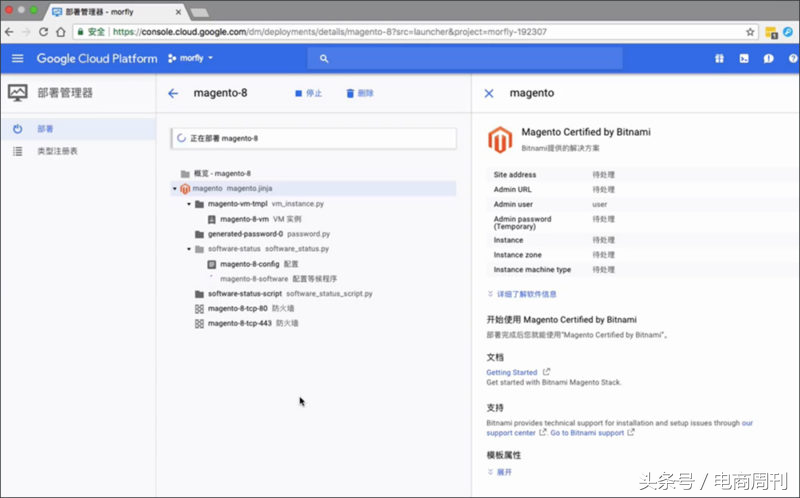This screenshot has width=800, height=498.
Task: Click the delete (删除) trash button
Action: 359,93
